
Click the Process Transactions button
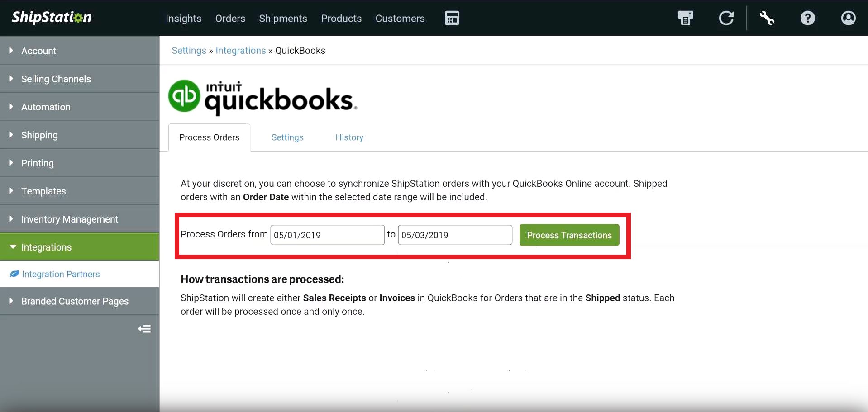569,235
